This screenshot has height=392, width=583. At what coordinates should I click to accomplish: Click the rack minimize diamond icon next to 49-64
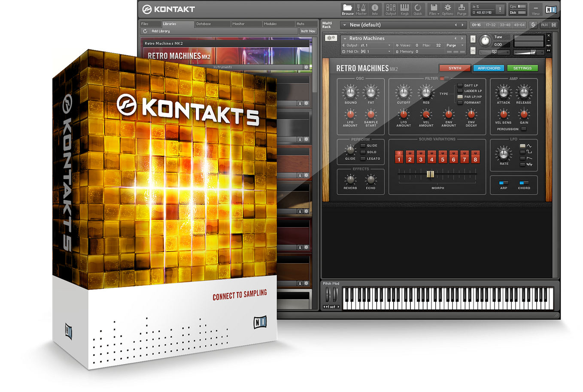(533, 25)
